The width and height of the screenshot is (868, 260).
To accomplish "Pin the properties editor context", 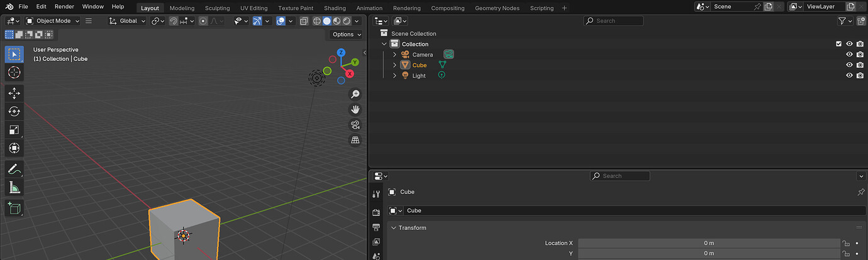I will point(861,192).
